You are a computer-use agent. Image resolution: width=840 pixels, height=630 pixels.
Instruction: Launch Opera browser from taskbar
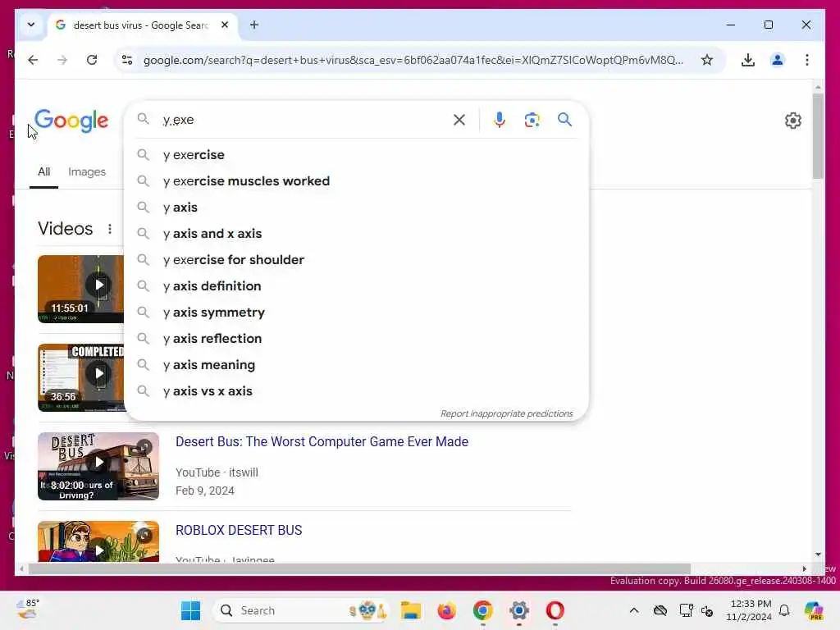pos(555,610)
